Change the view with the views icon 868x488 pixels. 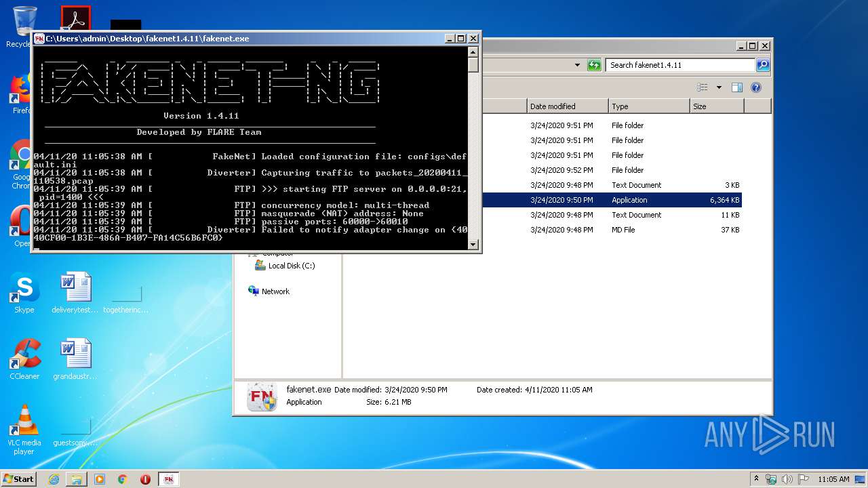point(703,87)
